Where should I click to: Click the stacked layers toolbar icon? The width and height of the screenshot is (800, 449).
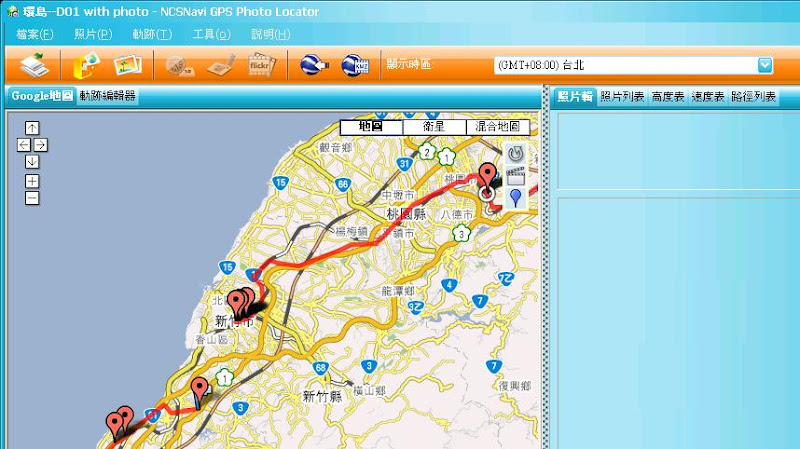click(x=35, y=65)
